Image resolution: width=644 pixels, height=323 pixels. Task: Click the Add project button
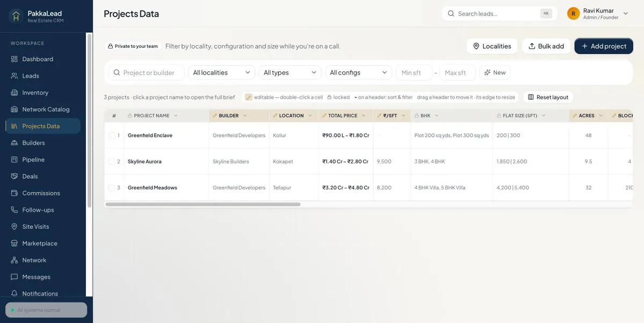[604, 46]
